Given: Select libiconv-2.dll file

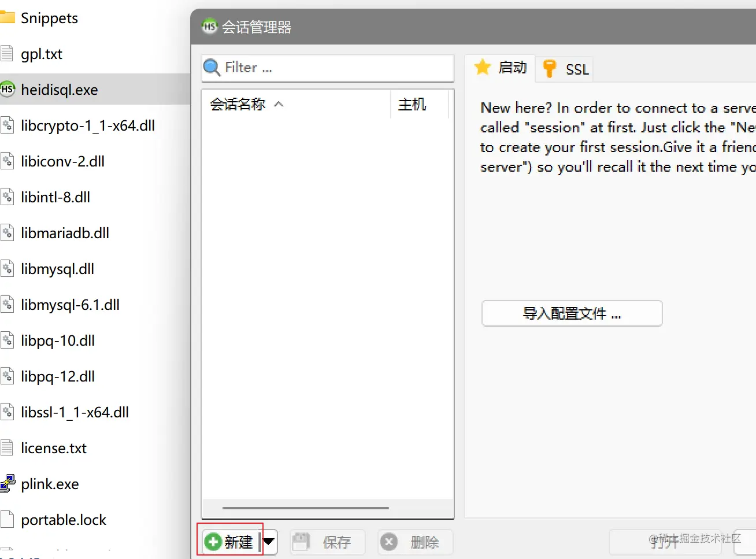Looking at the screenshot, I should tap(62, 161).
